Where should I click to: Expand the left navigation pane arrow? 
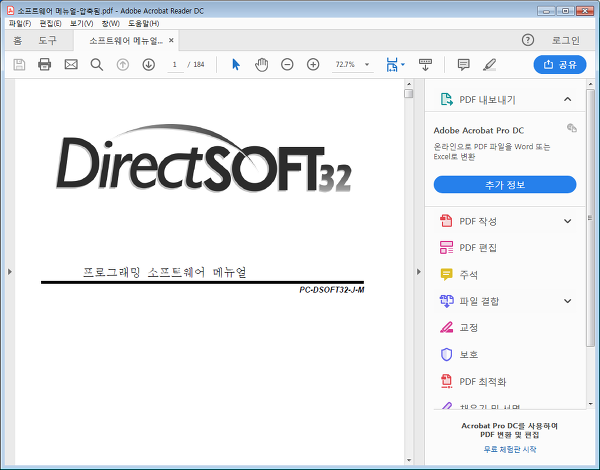10,271
